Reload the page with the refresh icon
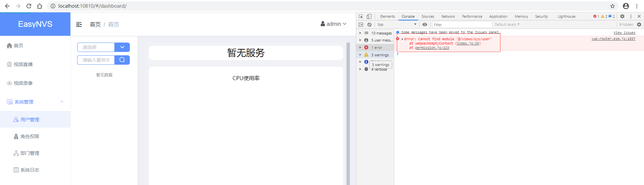Viewport: 644px width, 185px height. click(x=29, y=6)
